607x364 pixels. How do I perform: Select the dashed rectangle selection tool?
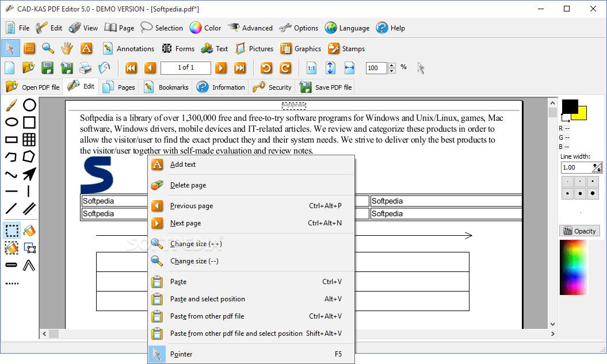pyautogui.click(x=12, y=231)
